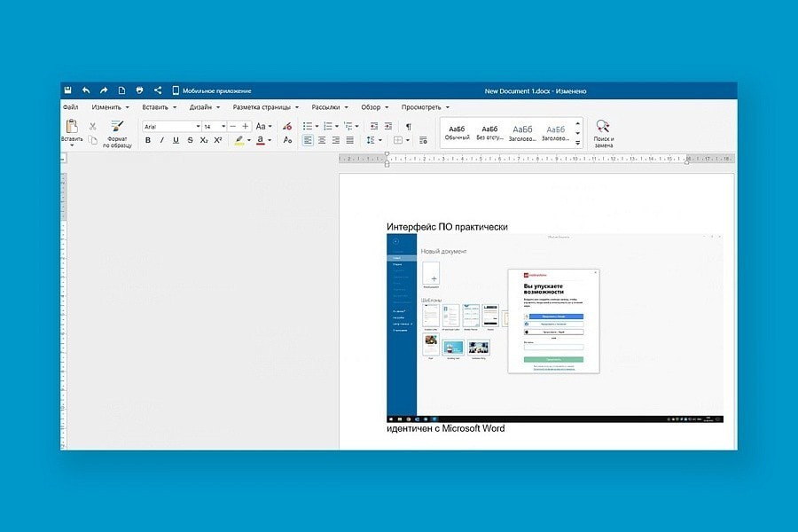Viewport: 798px width, 532px height.
Task: Open the borders dropdown
Action: tap(402, 140)
